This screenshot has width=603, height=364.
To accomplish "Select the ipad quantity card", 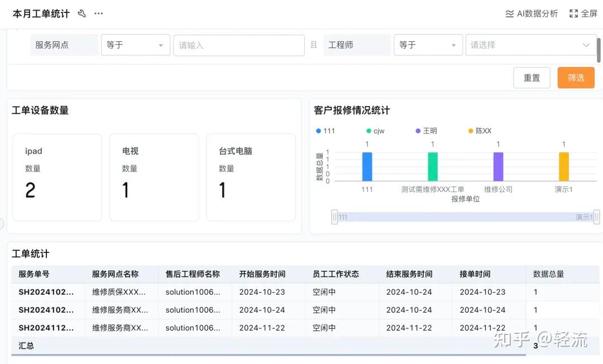I will 58,177.
